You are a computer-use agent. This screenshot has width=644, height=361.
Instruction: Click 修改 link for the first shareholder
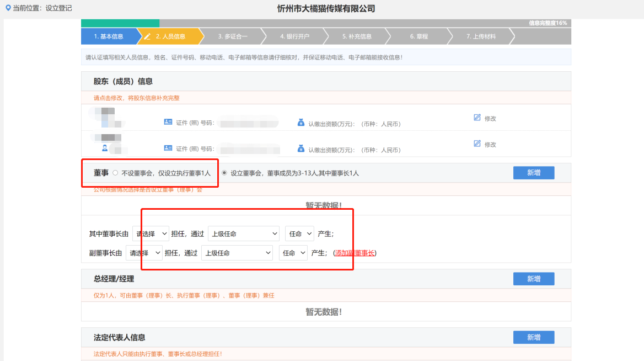pos(490,119)
